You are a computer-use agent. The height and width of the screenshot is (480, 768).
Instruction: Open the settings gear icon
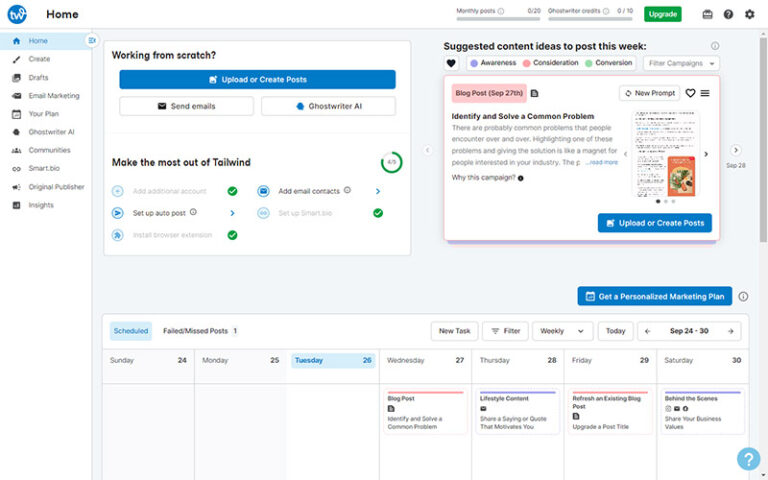pyautogui.click(x=749, y=14)
